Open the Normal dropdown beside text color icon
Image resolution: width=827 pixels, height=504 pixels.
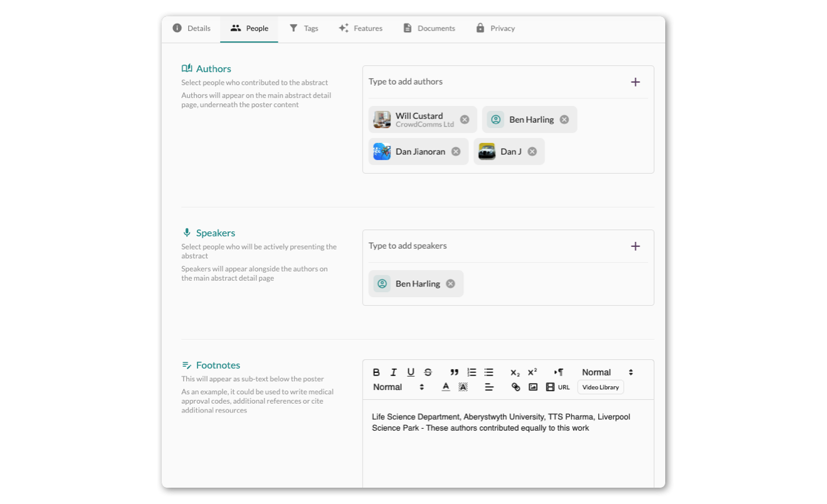(399, 387)
